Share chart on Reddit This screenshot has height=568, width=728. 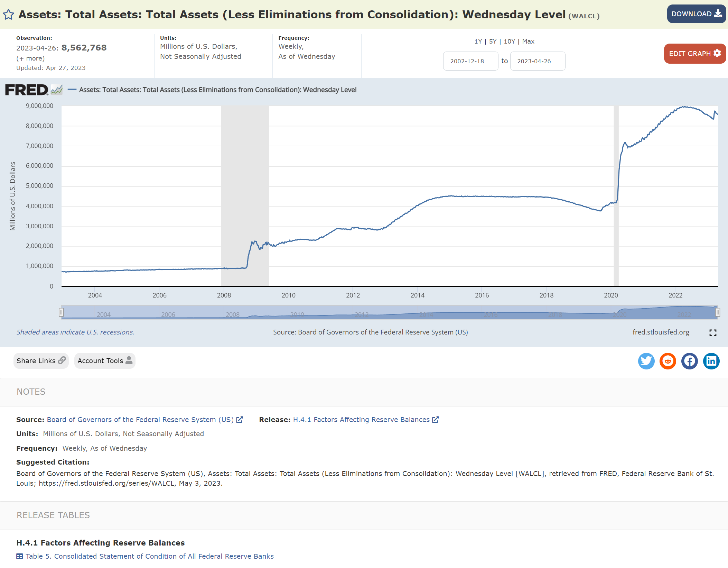[x=668, y=361]
